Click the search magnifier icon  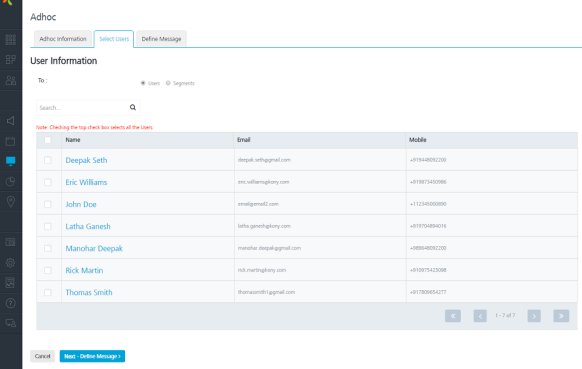(133, 107)
